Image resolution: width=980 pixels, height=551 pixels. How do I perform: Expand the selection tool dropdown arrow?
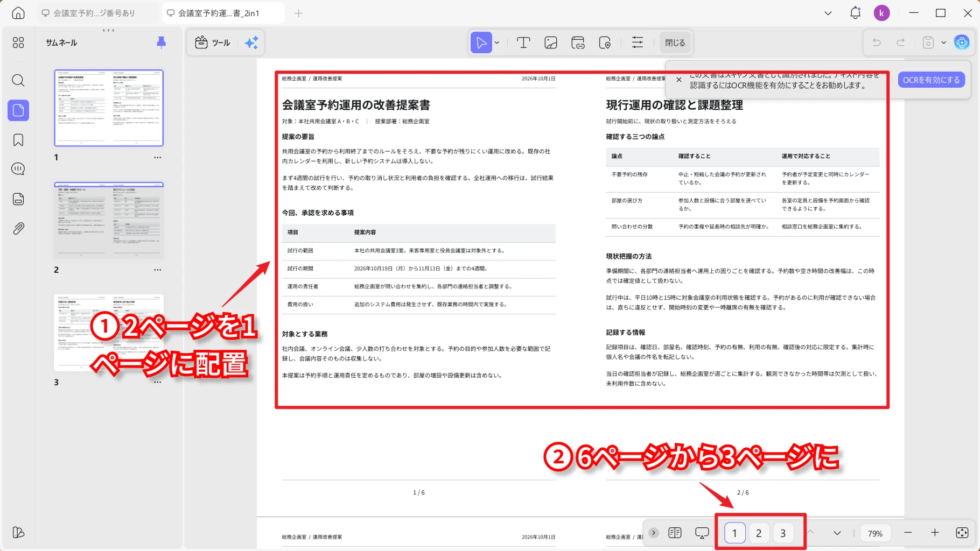tap(497, 43)
